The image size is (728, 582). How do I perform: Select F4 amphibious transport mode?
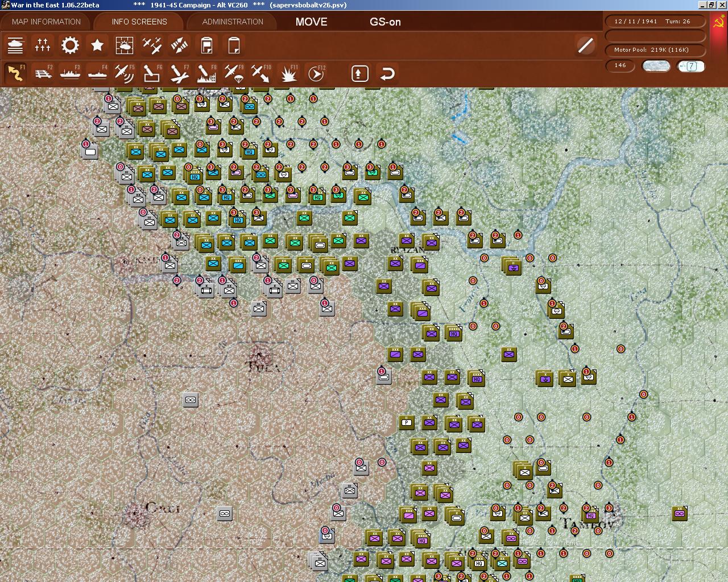click(97, 73)
